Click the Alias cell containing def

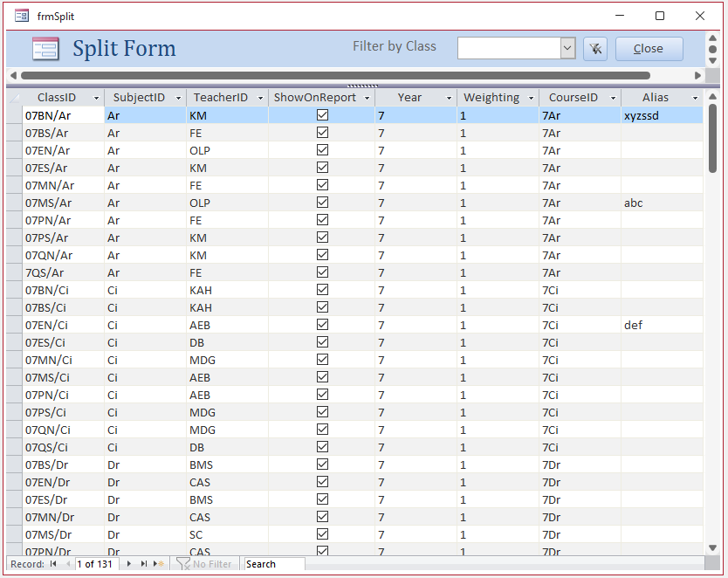tap(662, 325)
